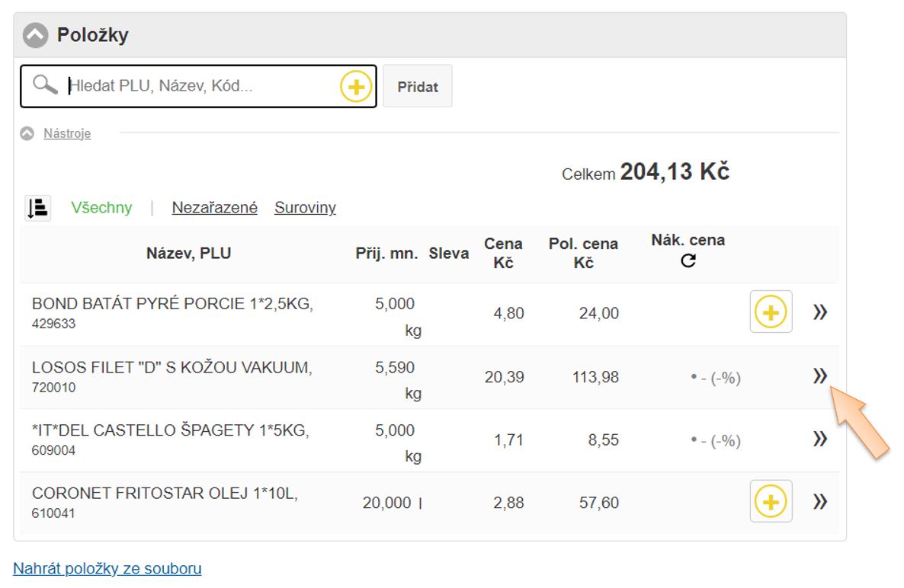
Task: Click yellow plus for CORONET FRITOSTAR OLEJ row
Action: click(771, 501)
